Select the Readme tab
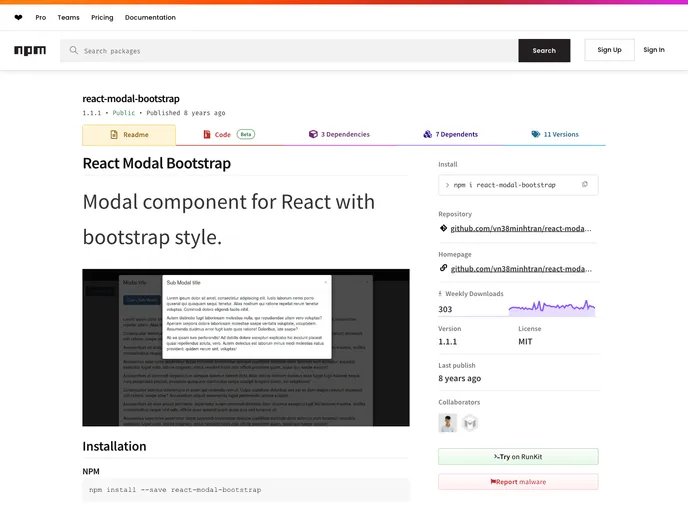Image resolution: width=688 pixels, height=512 pixels. pyautogui.click(x=129, y=135)
